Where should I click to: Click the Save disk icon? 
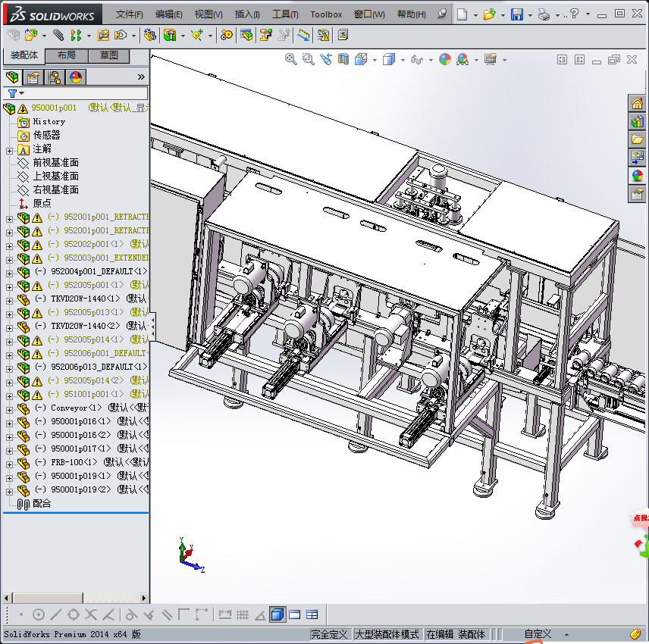516,14
